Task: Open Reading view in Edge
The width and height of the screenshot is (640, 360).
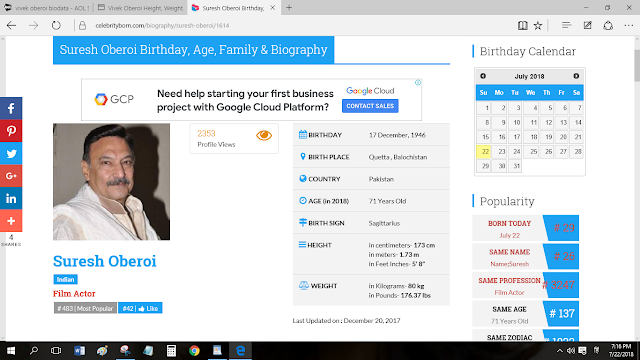Action: point(522,25)
